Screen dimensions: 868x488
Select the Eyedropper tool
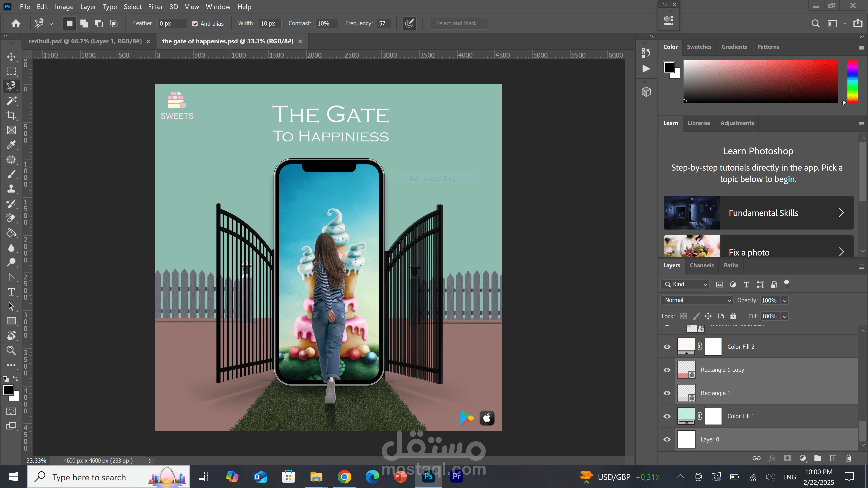[11, 145]
